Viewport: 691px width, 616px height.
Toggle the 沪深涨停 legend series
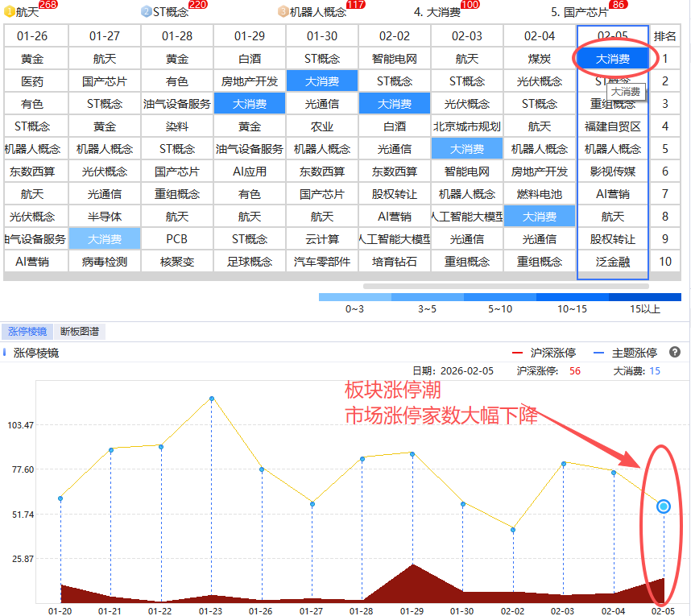544,353
